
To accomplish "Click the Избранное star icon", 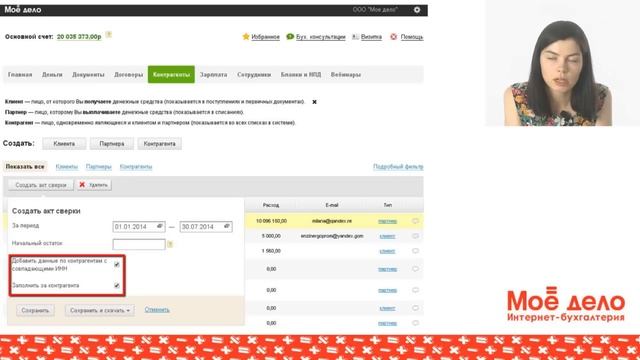I will 246,37.
